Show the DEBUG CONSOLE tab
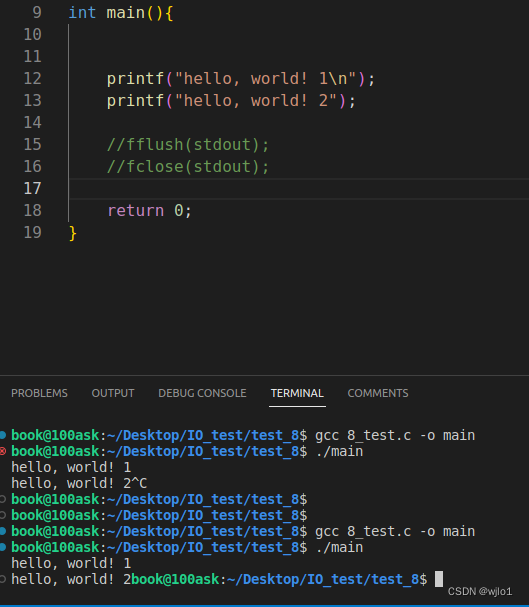 202,393
